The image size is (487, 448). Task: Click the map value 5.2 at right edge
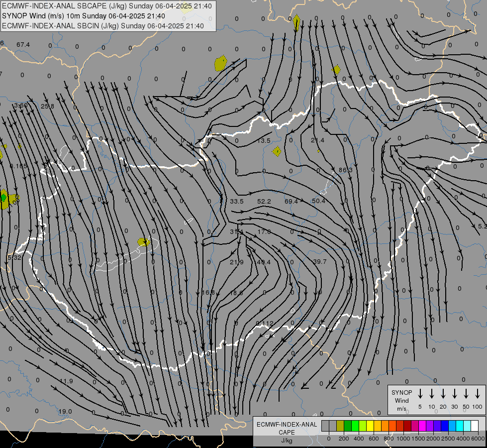[x=483, y=226]
